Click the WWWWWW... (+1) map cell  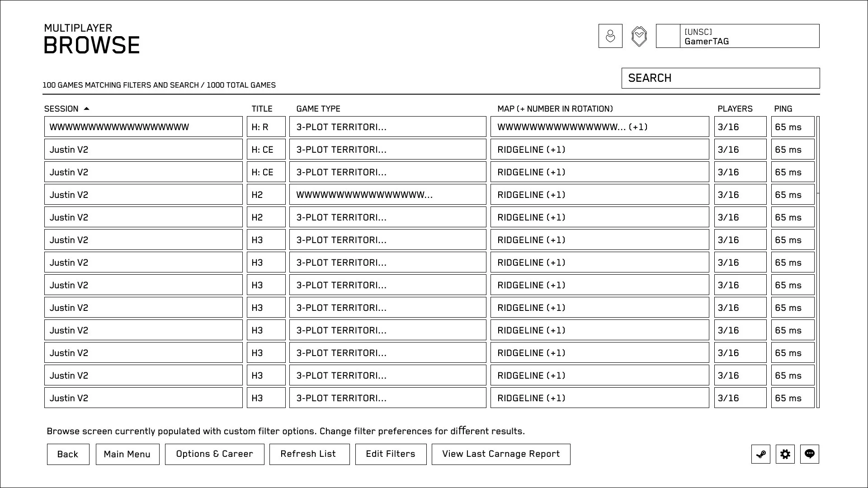[x=600, y=127]
